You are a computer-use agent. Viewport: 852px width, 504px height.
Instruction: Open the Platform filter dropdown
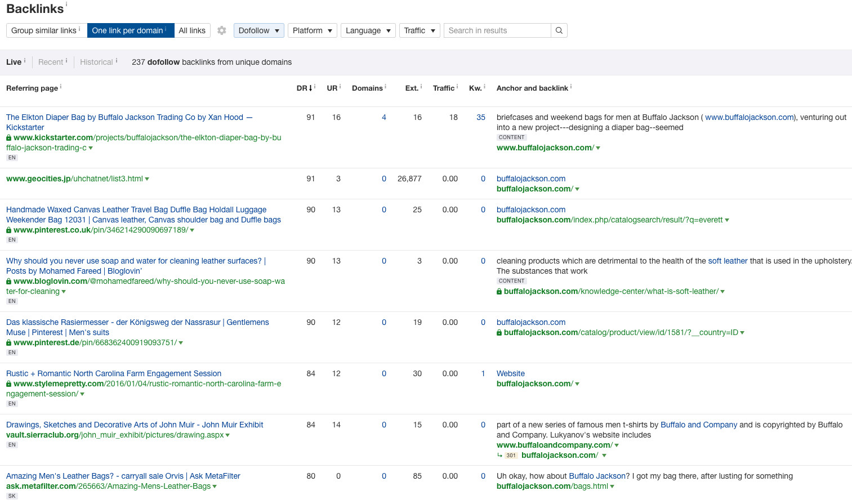[313, 30]
